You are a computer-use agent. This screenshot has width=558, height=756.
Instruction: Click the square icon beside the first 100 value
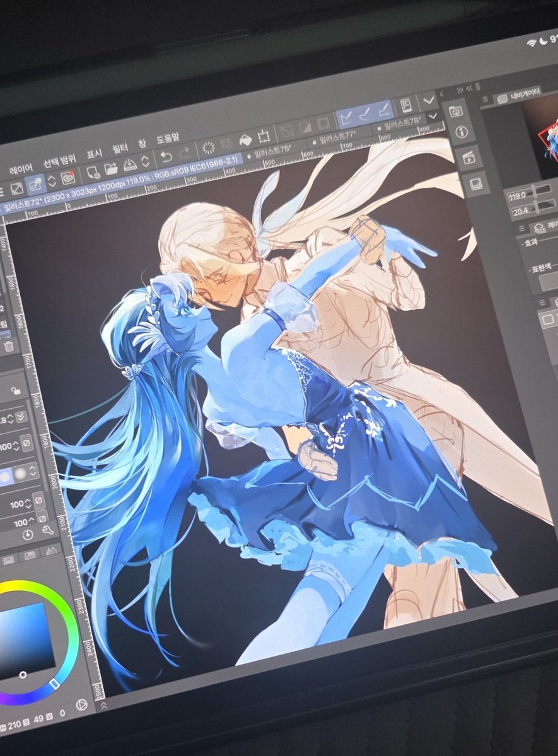27,444
